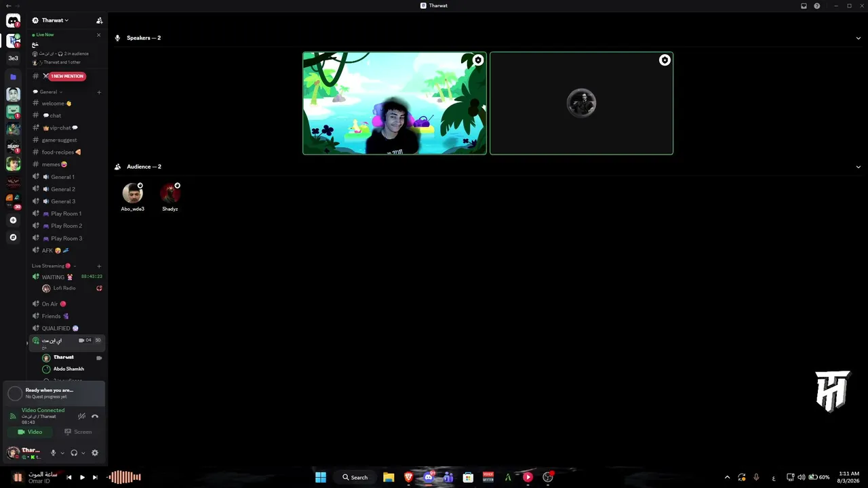Open the food-recipes channel
Image resolution: width=868 pixels, height=488 pixels.
click(66, 152)
